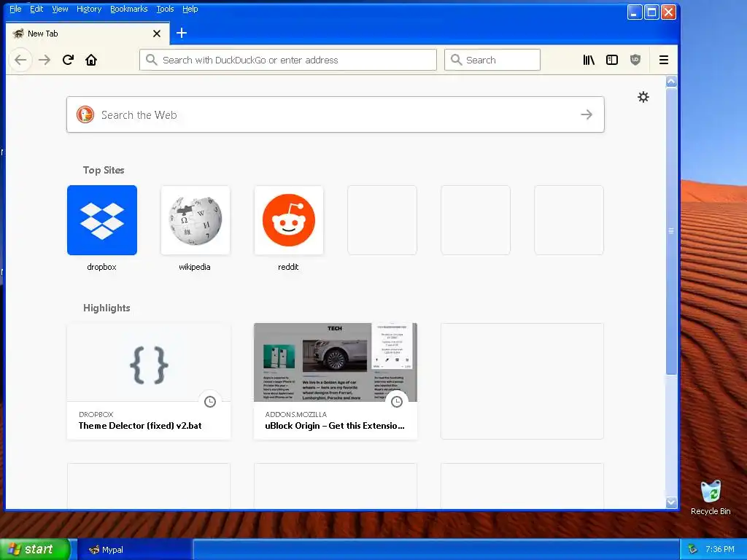
Task: Reload the current page
Action: pos(68,60)
